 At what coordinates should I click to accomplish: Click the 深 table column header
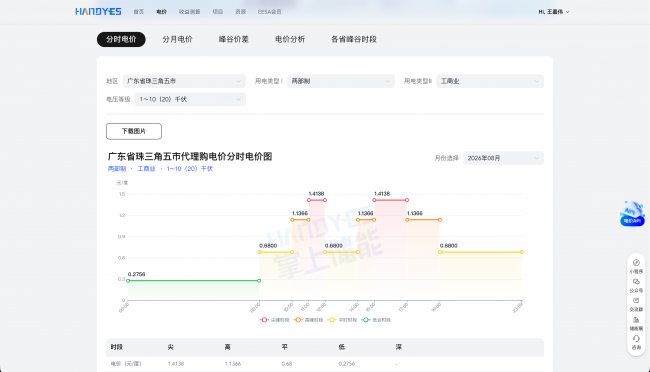coord(398,347)
